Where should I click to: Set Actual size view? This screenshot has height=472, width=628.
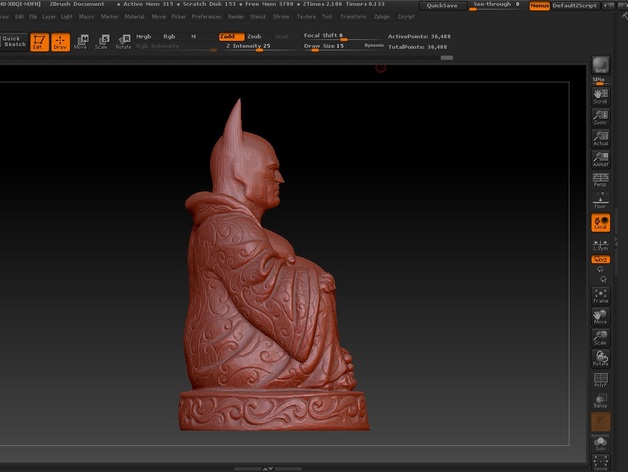[600, 138]
